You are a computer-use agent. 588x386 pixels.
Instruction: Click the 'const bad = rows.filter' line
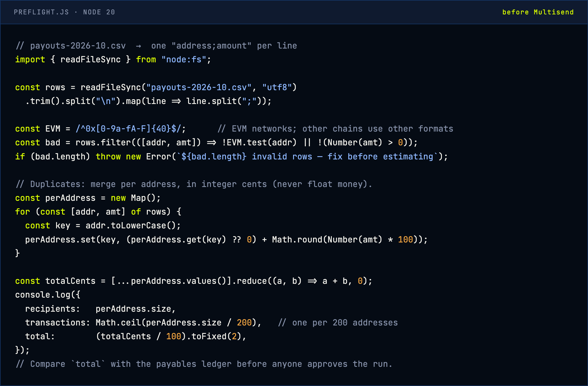[x=216, y=143]
